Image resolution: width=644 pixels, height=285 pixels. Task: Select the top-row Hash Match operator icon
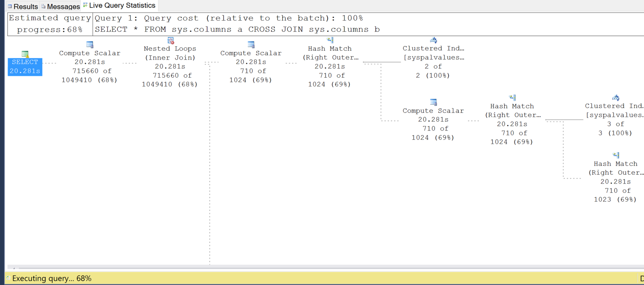click(330, 40)
